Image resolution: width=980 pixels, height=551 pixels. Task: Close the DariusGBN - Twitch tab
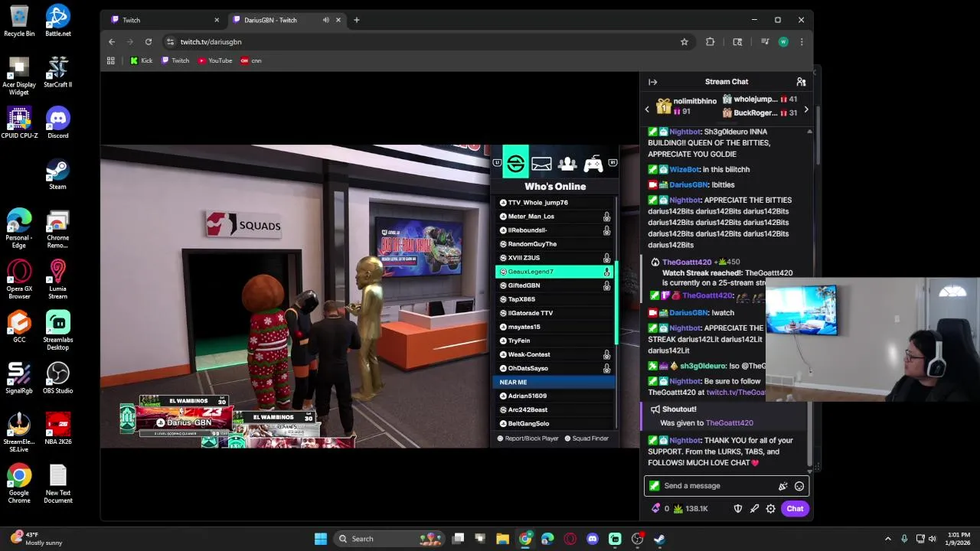pyautogui.click(x=339, y=20)
